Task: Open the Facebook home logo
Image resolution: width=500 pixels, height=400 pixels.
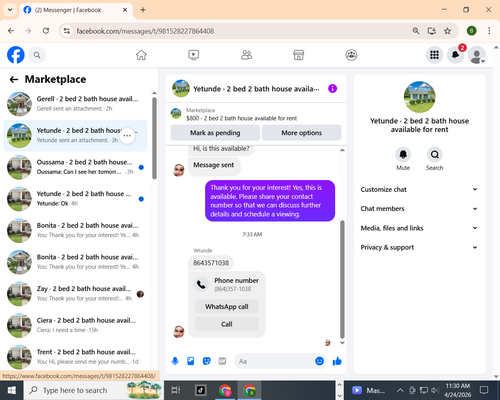Action: click(x=16, y=55)
